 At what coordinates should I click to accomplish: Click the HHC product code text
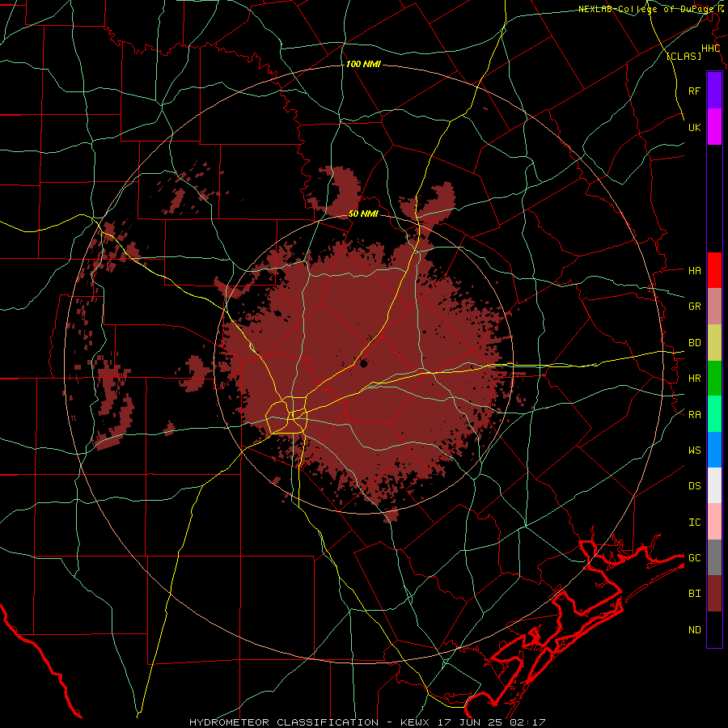coord(710,49)
